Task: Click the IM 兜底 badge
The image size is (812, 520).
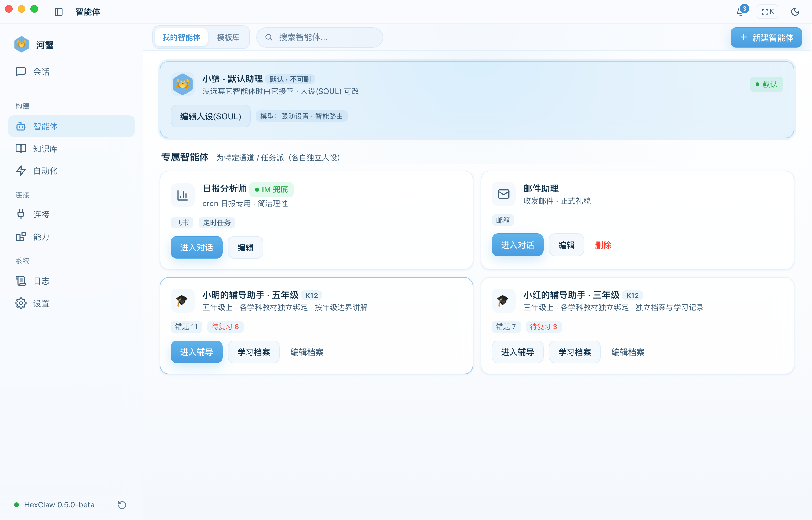Action: 272,189
